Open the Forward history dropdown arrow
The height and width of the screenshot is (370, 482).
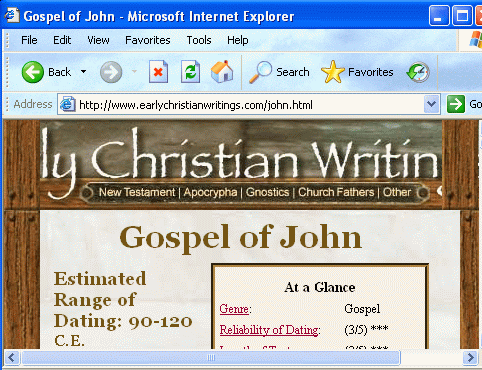tap(134, 72)
